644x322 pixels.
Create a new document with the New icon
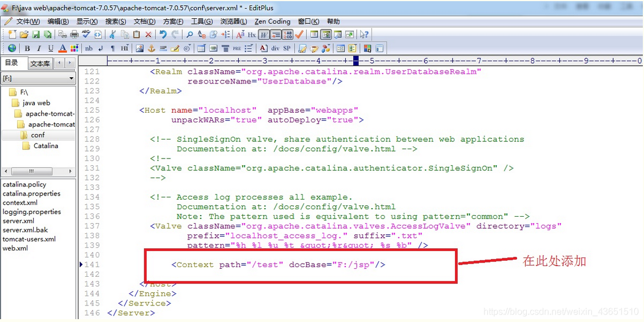coord(13,34)
